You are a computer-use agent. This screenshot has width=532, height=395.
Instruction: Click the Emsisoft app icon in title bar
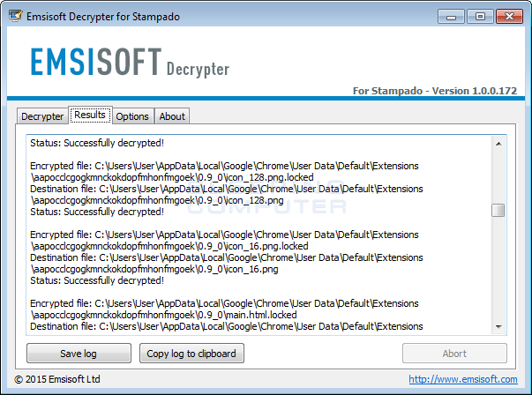click(16, 16)
